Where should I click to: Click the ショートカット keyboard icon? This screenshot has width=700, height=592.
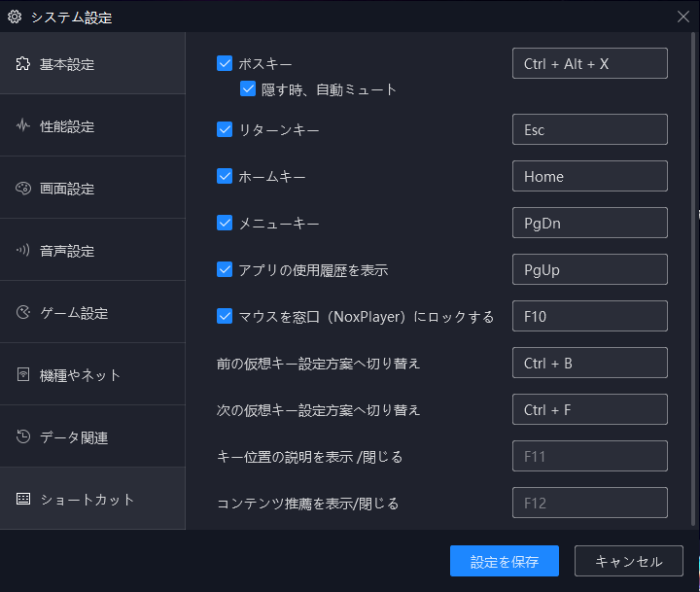[22, 499]
